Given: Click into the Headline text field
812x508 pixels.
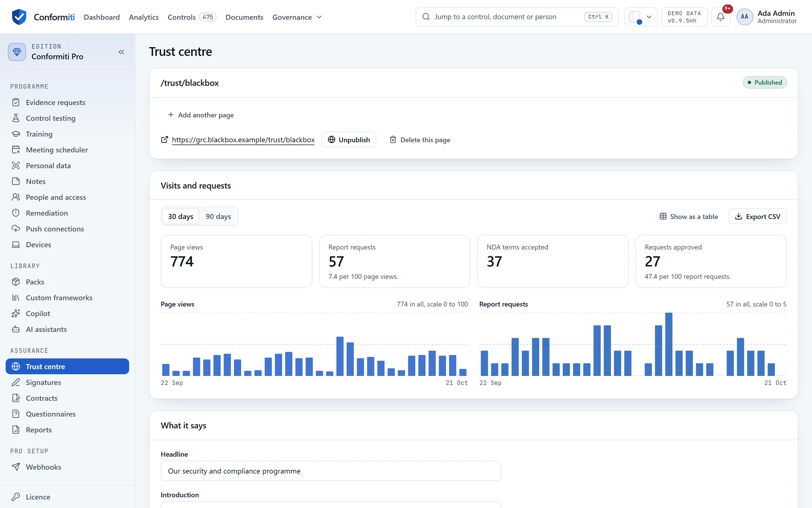Looking at the screenshot, I should pos(331,471).
